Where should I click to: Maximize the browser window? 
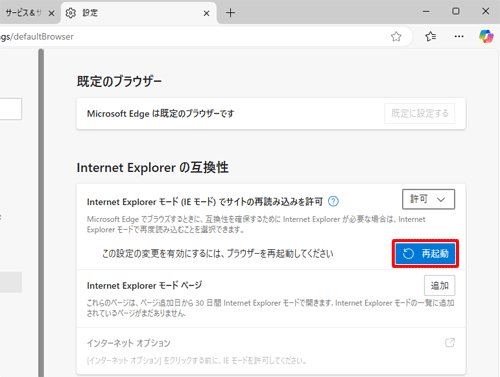point(456,12)
